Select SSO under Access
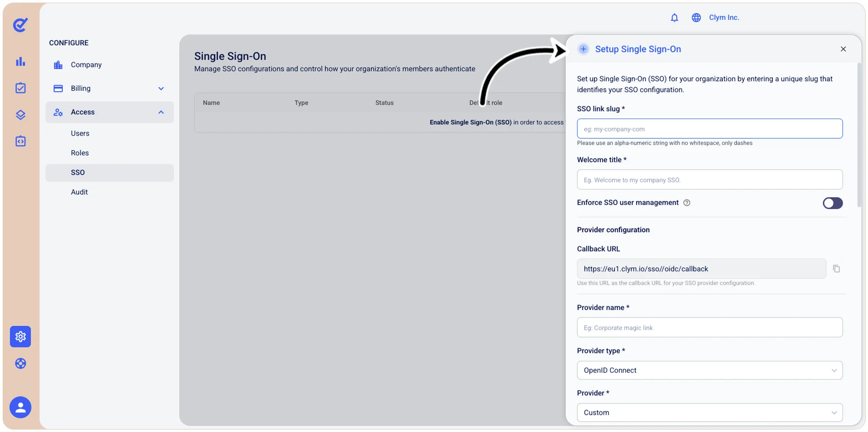Screen dimensions: 868x432 pos(110,172)
